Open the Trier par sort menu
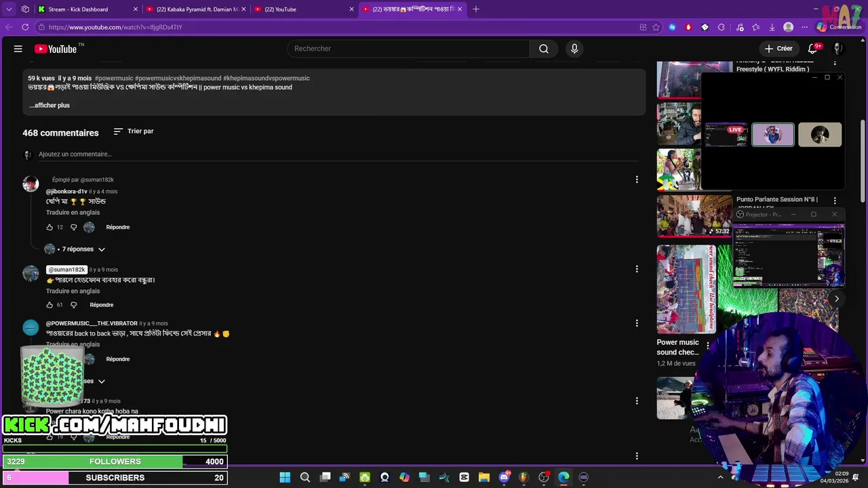Screen dimensions: 868x488 click(x=134, y=131)
